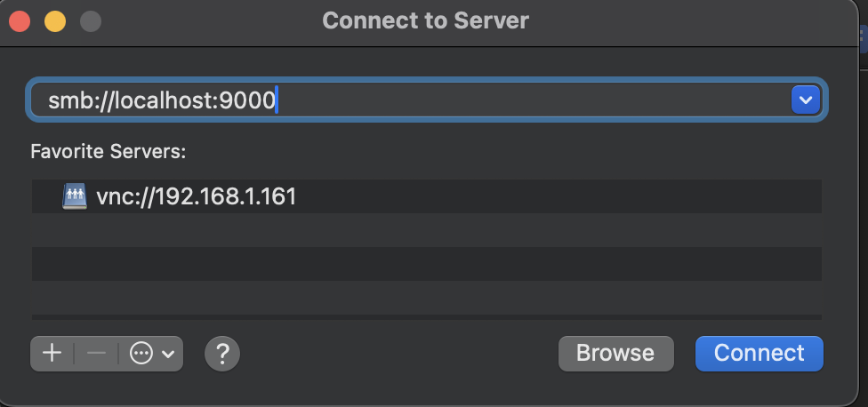Click the gray zoom window button
The image size is (868, 407).
coord(90,20)
